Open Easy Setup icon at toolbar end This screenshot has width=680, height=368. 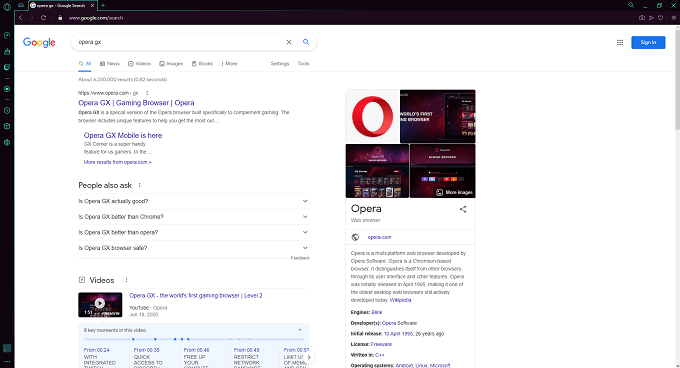tap(674, 18)
